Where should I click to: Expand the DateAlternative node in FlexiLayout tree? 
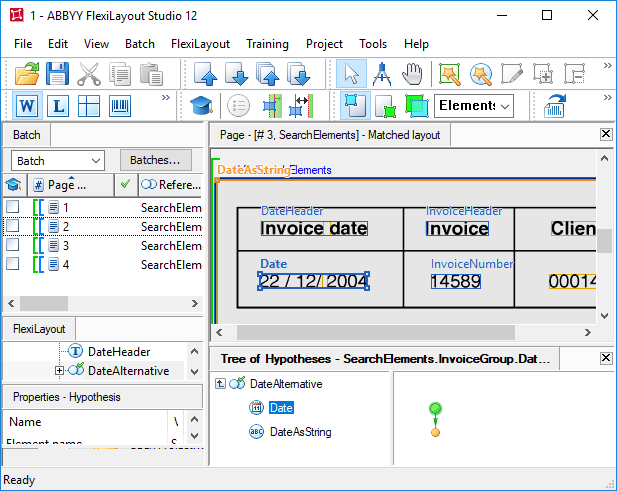(59, 371)
